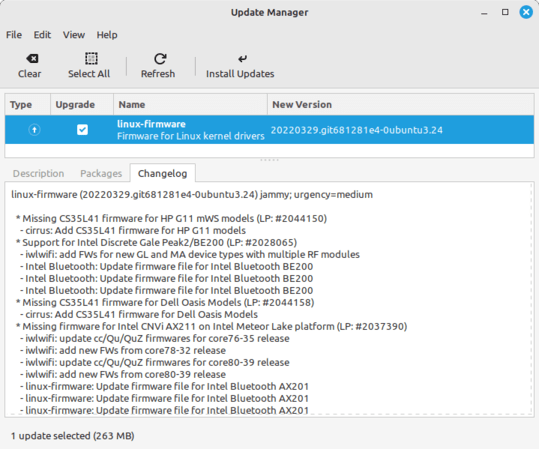
Task: Click the Clear toolbar icon
Action: pos(32,59)
